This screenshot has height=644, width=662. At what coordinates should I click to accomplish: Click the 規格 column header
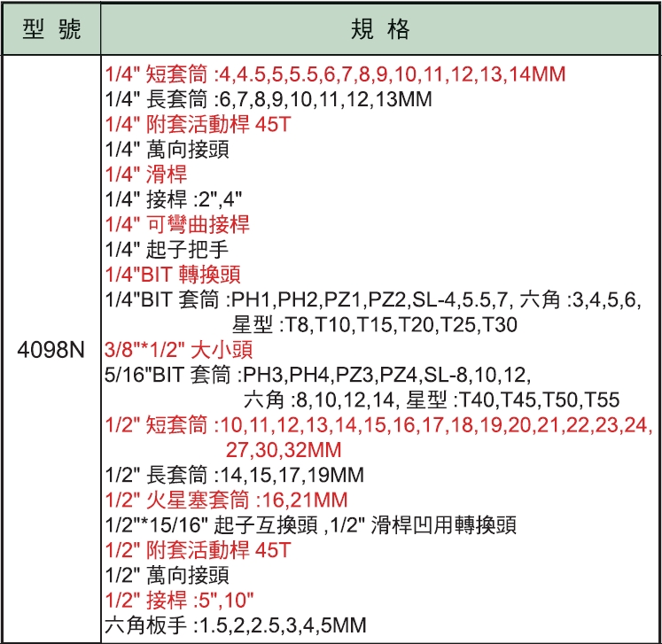coord(381,30)
